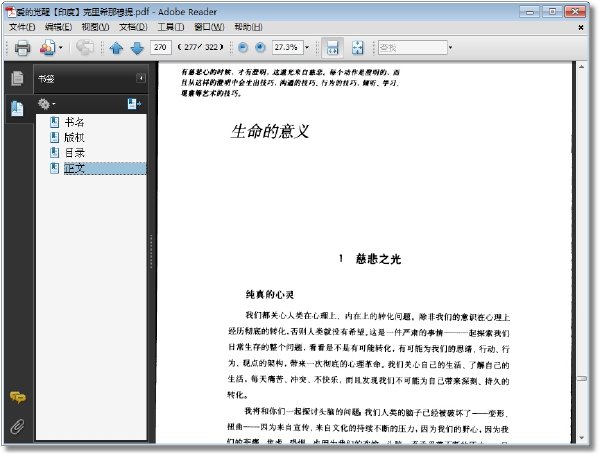Image resolution: width=600 pixels, height=456 pixels.
Task: Click the zoom percentage field 27.3%
Action: pos(287,47)
